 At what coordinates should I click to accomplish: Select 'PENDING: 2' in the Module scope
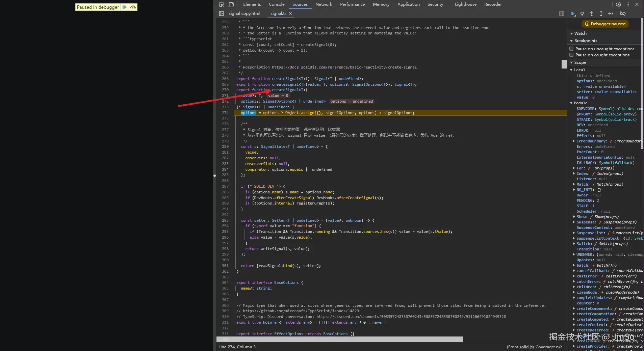588,200
